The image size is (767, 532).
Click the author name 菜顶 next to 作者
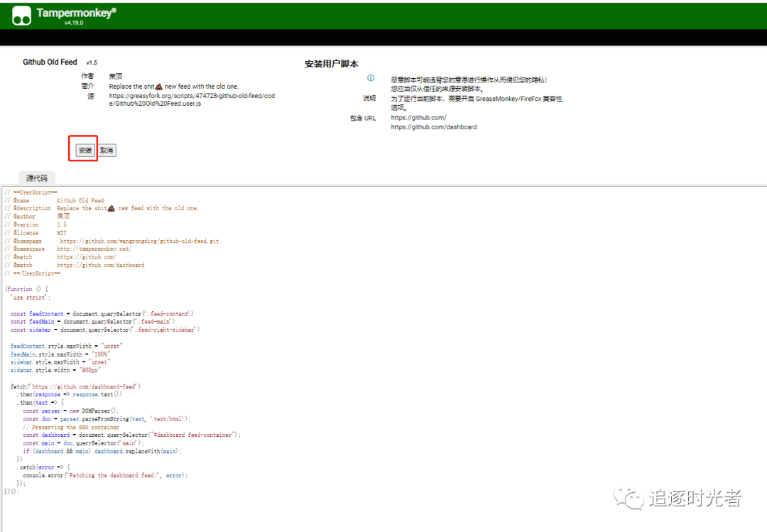[114, 76]
